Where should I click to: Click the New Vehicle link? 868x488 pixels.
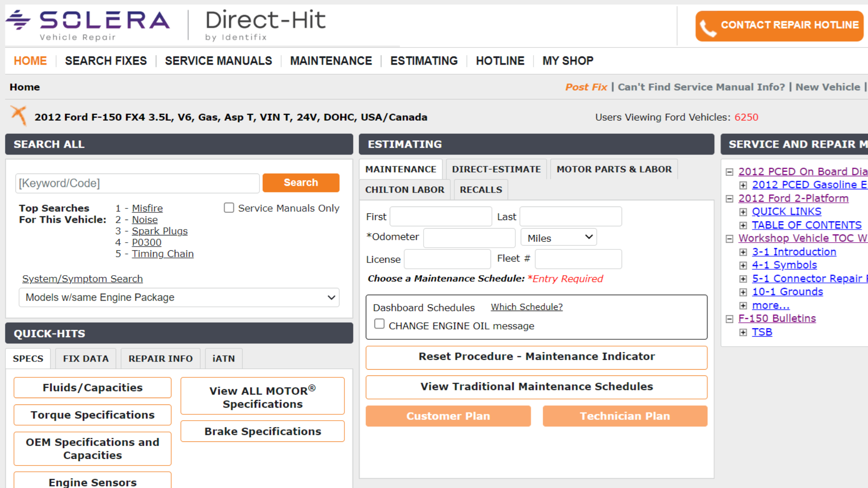828,87
